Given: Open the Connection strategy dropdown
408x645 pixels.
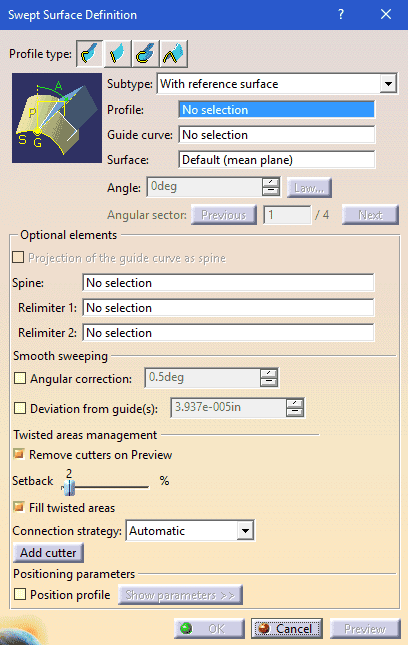Looking at the screenshot, I should [245, 531].
